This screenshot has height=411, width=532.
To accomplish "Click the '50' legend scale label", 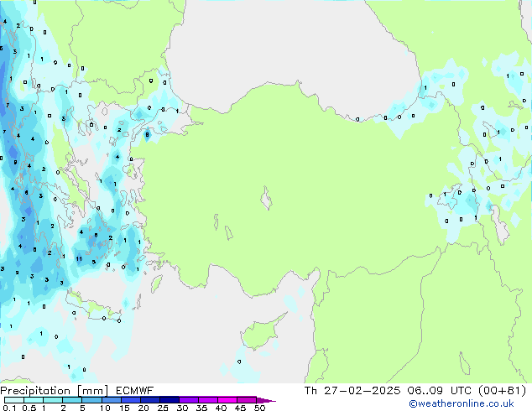I will pos(260,408).
